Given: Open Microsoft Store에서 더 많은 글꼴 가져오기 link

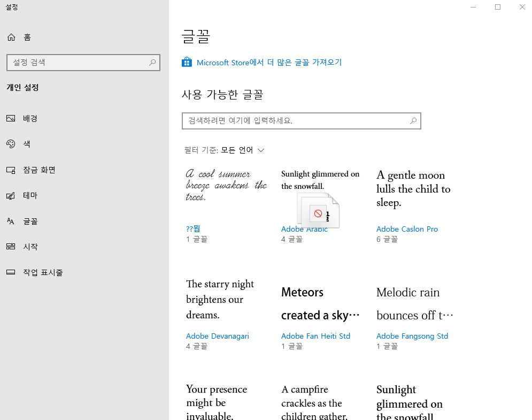Looking at the screenshot, I should click(x=269, y=63).
